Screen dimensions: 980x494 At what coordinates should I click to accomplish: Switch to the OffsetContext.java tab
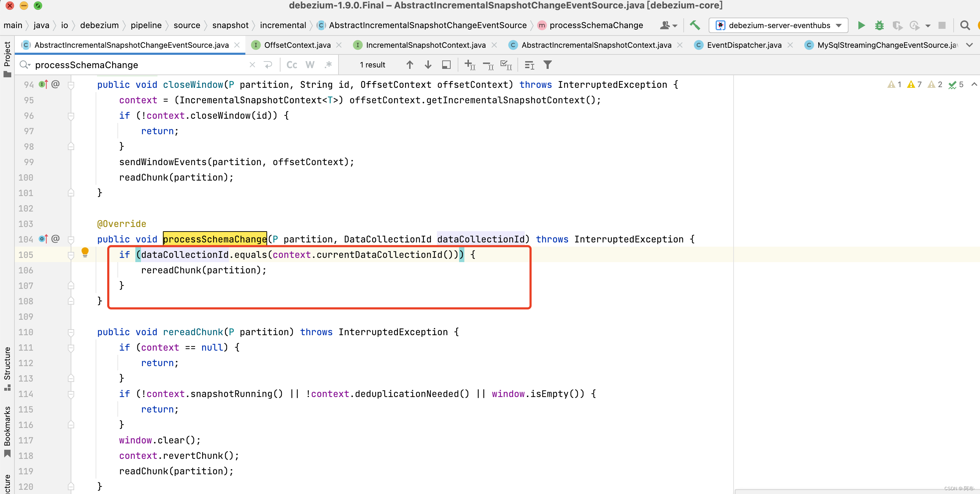(x=297, y=45)
